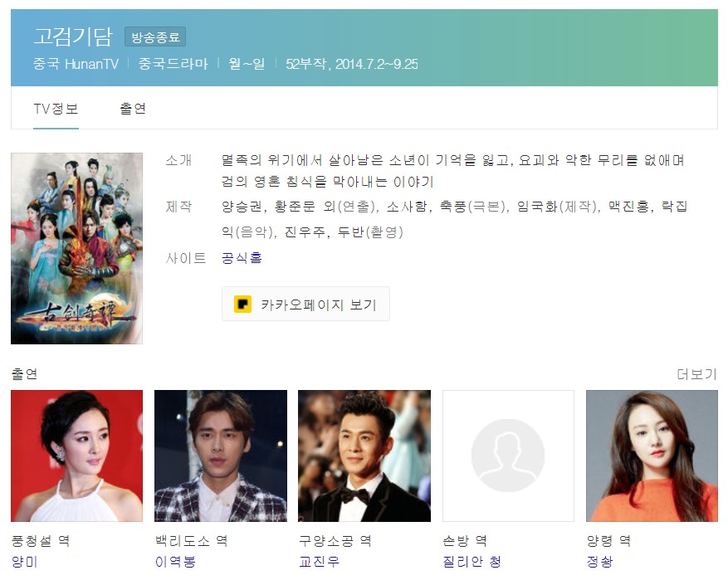Open the 카카오페이지 보기 button
This screenshot has width=728, height=580.
(x=305, y=305)
